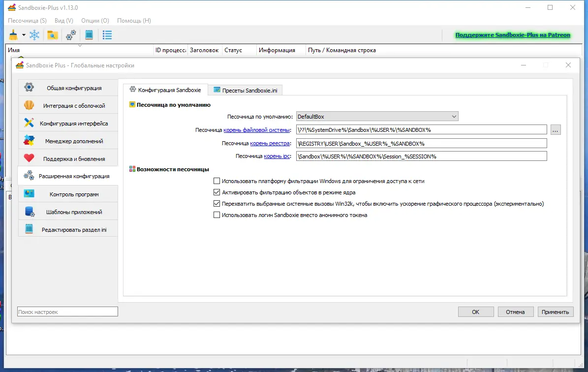The height and width of the screenshot is (372, 588).
Task: Click the Применить button
Action: coord(556,311)
